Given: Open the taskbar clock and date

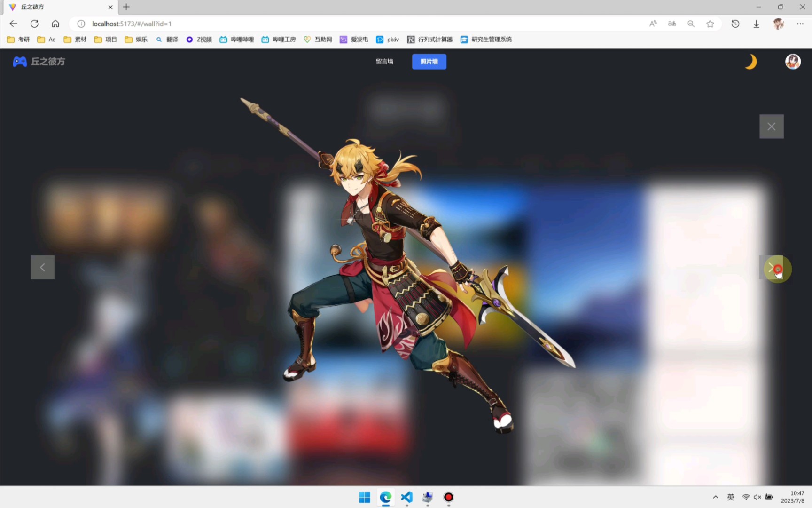Looking at the screenshot, I should pos(793,497).
